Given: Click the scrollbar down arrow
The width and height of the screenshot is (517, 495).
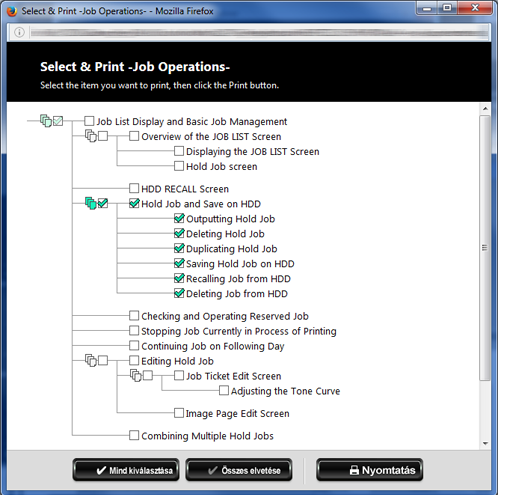Looking at the screenshot, I should (485, 444).
